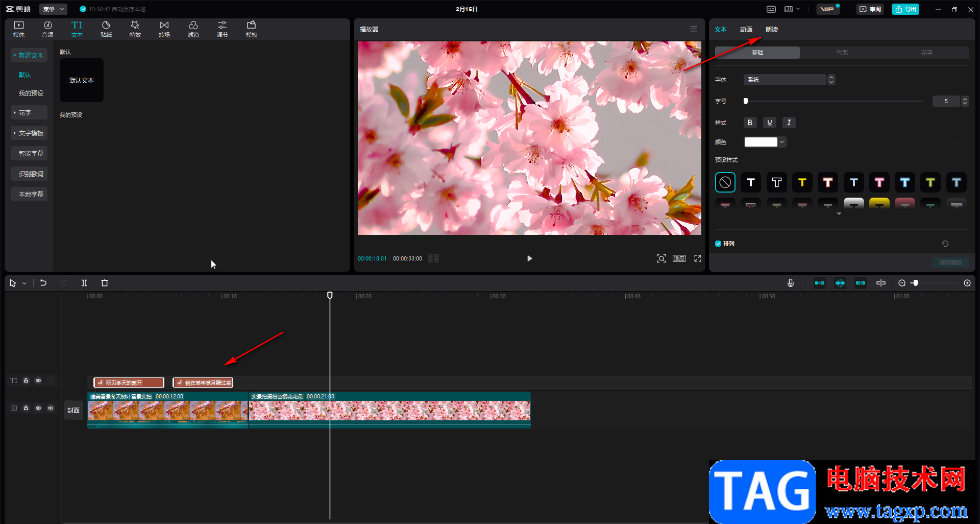Viewport: 980px width, 524px height.
Task: Toggle underline text style
Action: (770, 123)
